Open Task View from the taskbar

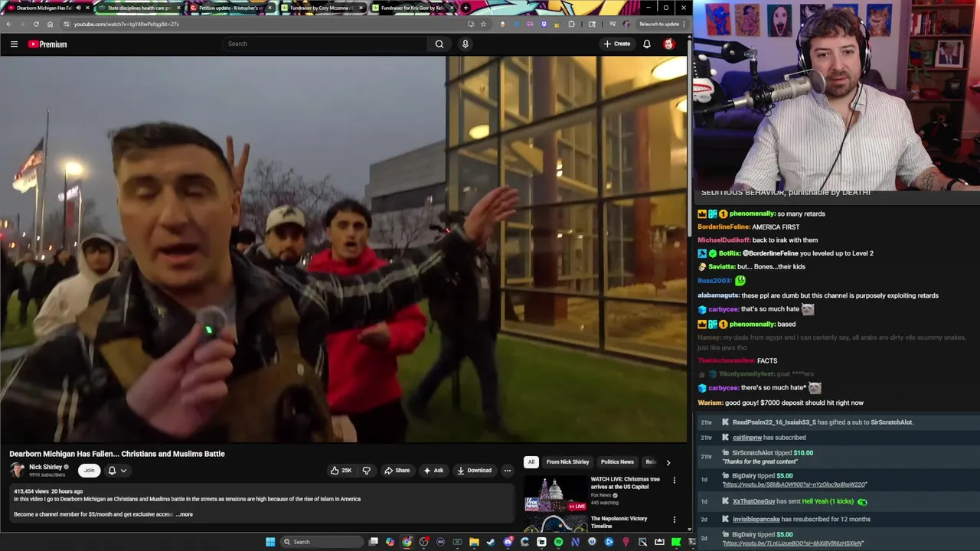pos(373,542)
